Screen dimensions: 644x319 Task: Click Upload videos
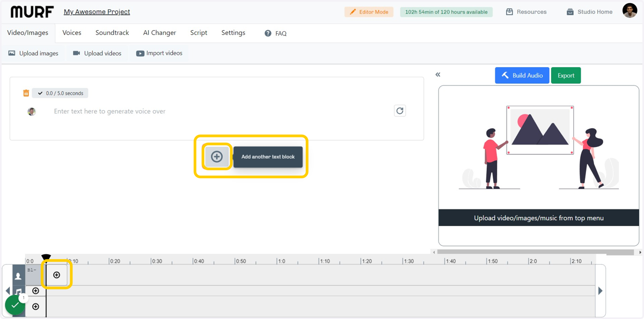(97, 53)
